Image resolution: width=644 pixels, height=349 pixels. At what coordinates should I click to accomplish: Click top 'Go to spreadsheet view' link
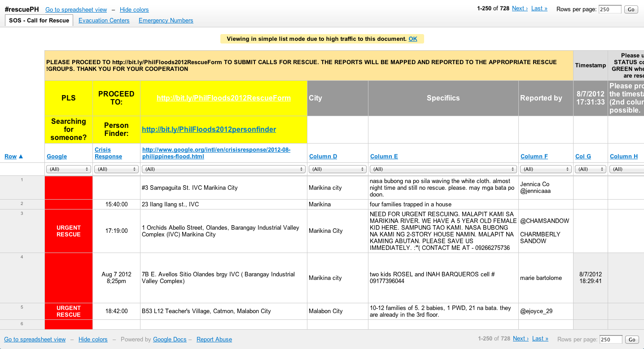(76, 10)
